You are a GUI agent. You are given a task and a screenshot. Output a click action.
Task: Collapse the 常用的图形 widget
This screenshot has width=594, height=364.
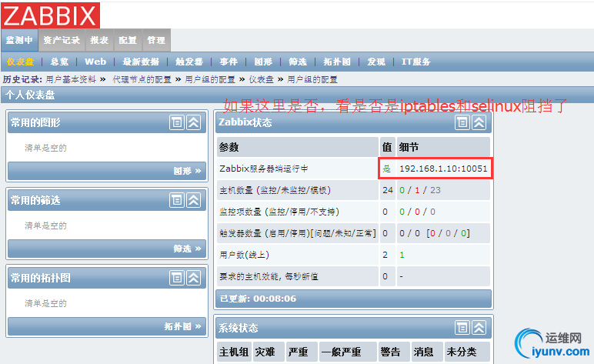194,122
